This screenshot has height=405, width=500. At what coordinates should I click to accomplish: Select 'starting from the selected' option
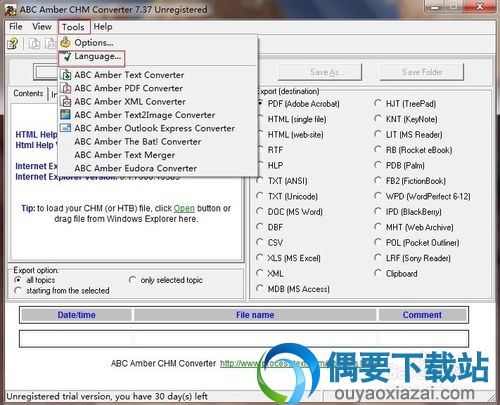62,291
